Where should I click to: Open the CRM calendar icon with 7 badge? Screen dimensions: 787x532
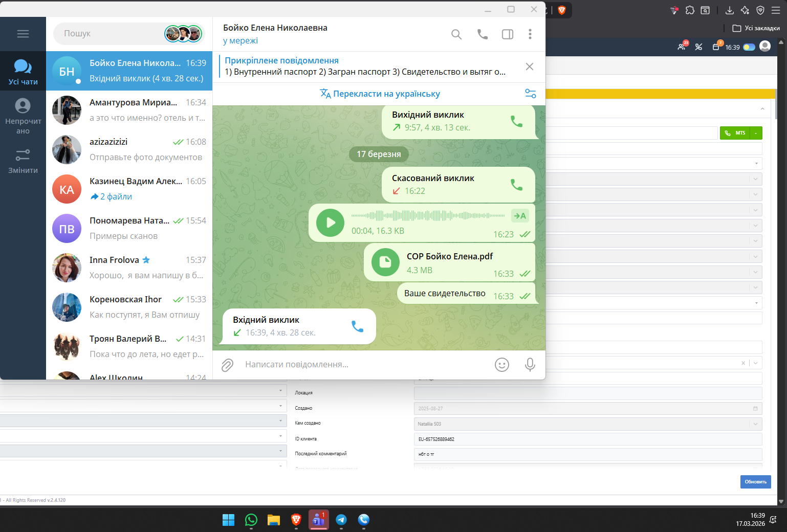(716, 47)
